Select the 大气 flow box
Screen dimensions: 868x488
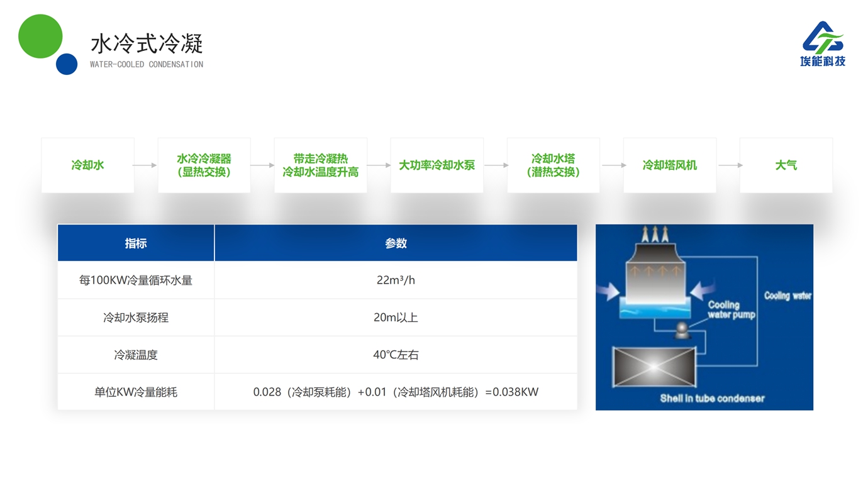coord(786,165)
